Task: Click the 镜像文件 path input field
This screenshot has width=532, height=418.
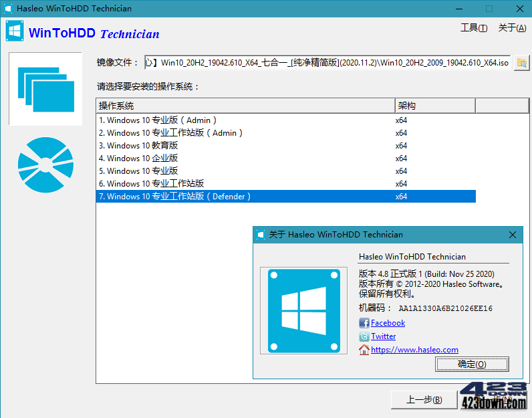Action: [327, 62]
